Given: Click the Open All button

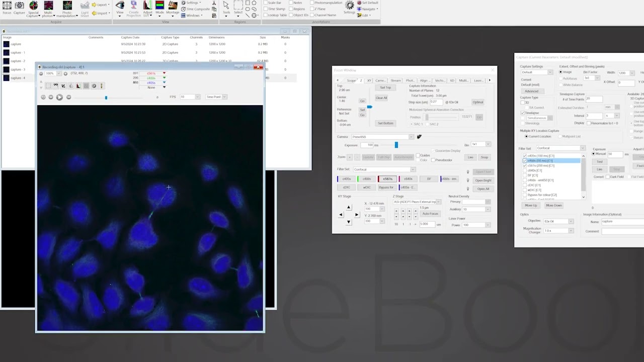Looking at the screenshot, I should pyautogui.click(x=483, y=189).
